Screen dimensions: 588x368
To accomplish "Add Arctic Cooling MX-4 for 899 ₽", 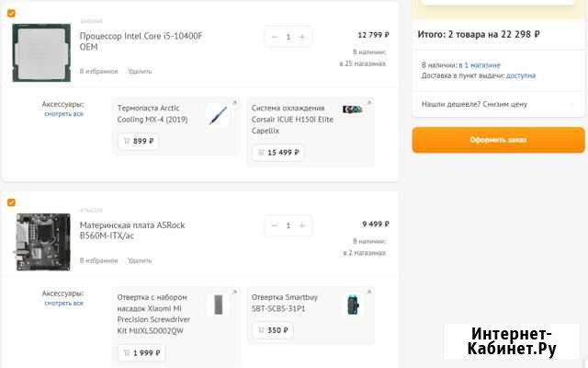I will coord(138,142).
